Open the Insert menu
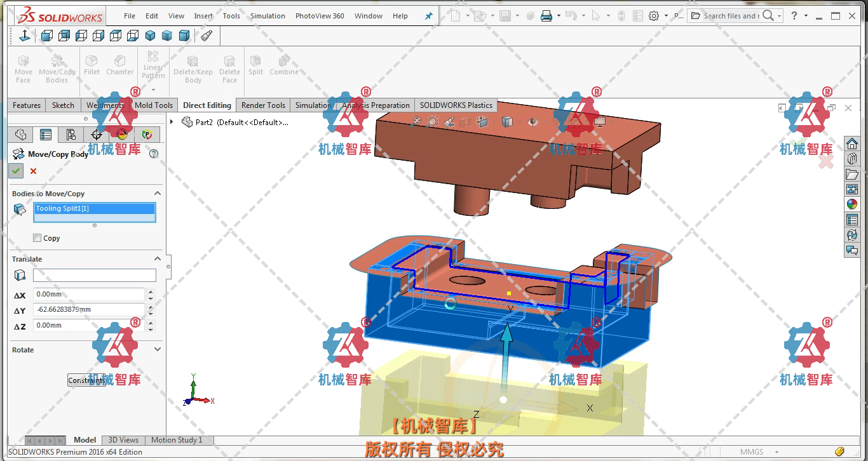Screen dimensions: 868x461 tap(203, 16)
